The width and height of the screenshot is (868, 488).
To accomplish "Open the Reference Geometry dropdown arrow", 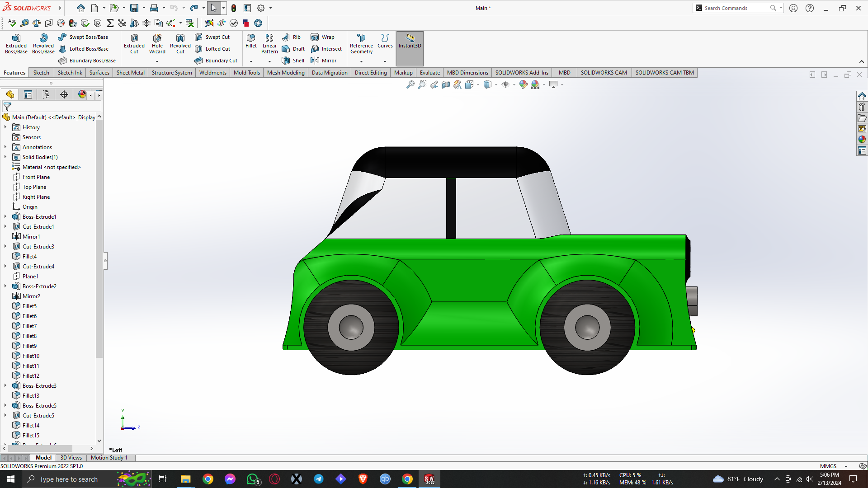I will tap(361, 61).
